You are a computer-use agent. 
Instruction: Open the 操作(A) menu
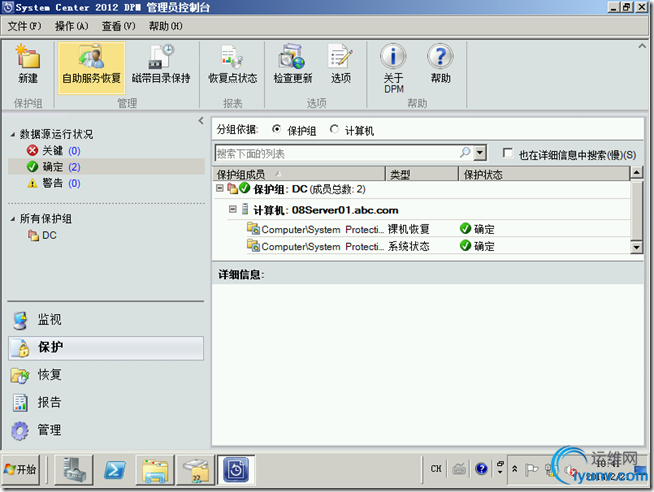(x=72, y=26)
